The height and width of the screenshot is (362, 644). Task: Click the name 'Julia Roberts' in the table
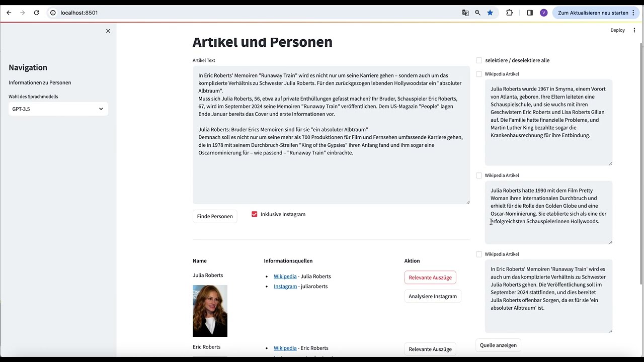(207, 276)
